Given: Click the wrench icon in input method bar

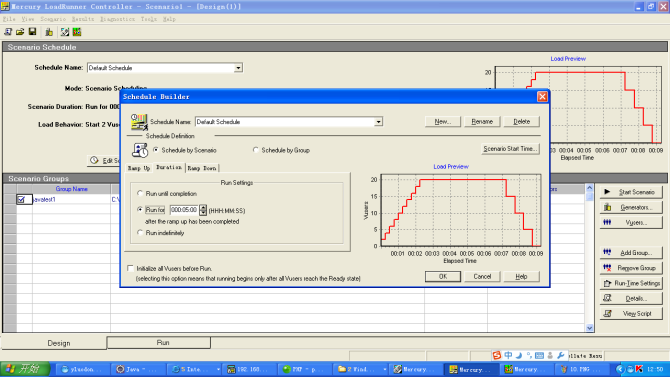Looking at the screenshot, I should (x=561, y=355).
